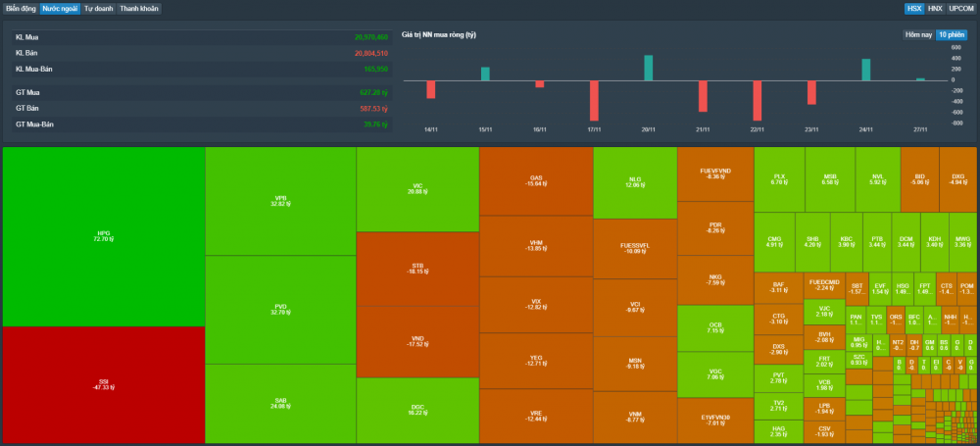
Task: Click the PTB 3.44 tỷ tile
Action: coord(877,242)
